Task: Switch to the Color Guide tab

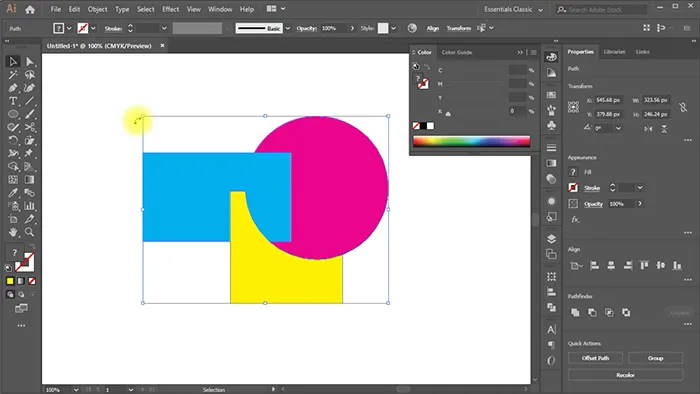Action: pyautogui.click(x=457, y=52)
